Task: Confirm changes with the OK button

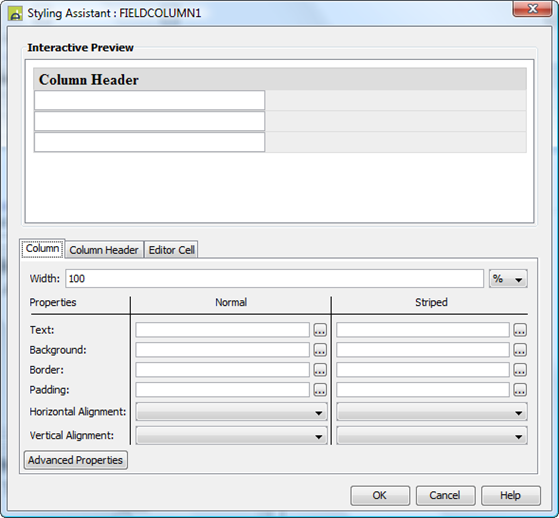Action: pyautogui.click(x=380, y=495)
